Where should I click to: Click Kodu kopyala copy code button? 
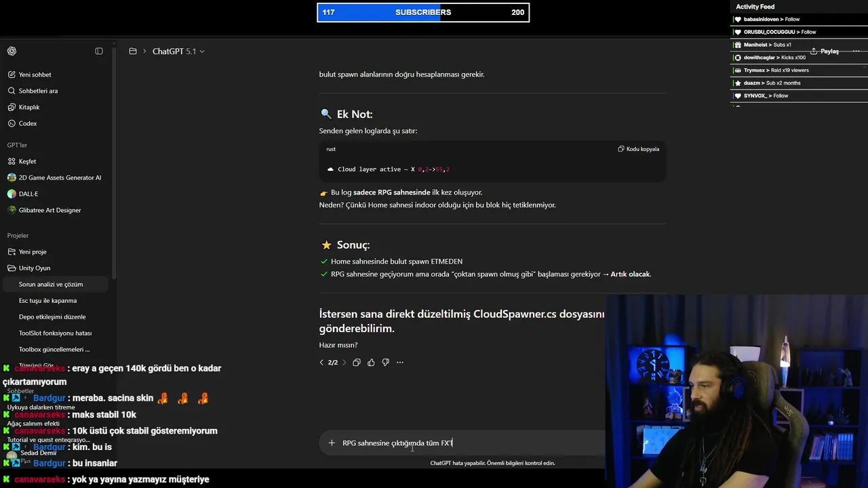coord(639,149)
